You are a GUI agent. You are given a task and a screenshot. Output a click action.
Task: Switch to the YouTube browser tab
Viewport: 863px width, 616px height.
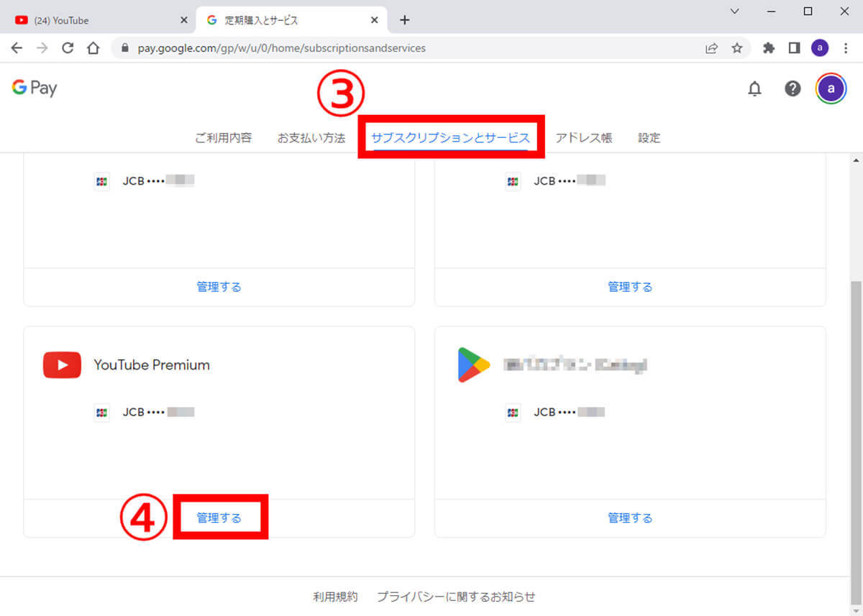click(101, 20)
